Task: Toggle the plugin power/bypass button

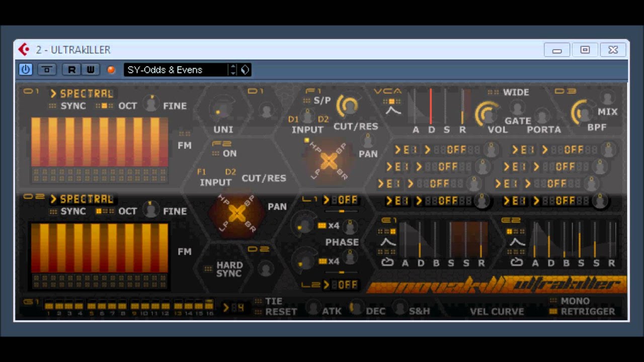Action: point(25,69)
